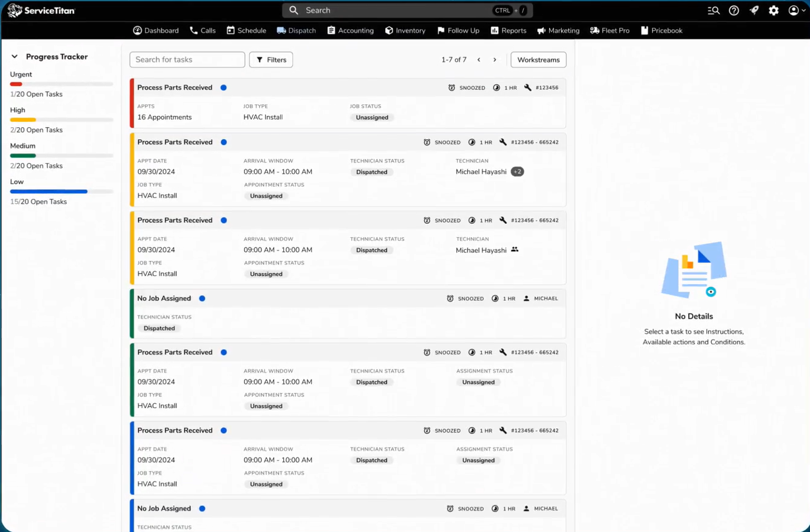Click 15/20 Open Tasks under Low
The height and width of the screenshot is (532, 810).
pos(39,201)
